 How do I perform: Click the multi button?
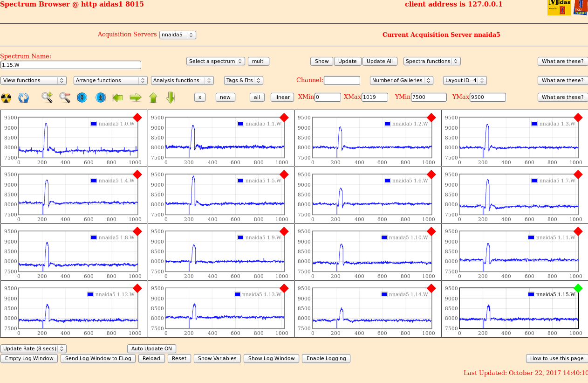tap(259, 61)
